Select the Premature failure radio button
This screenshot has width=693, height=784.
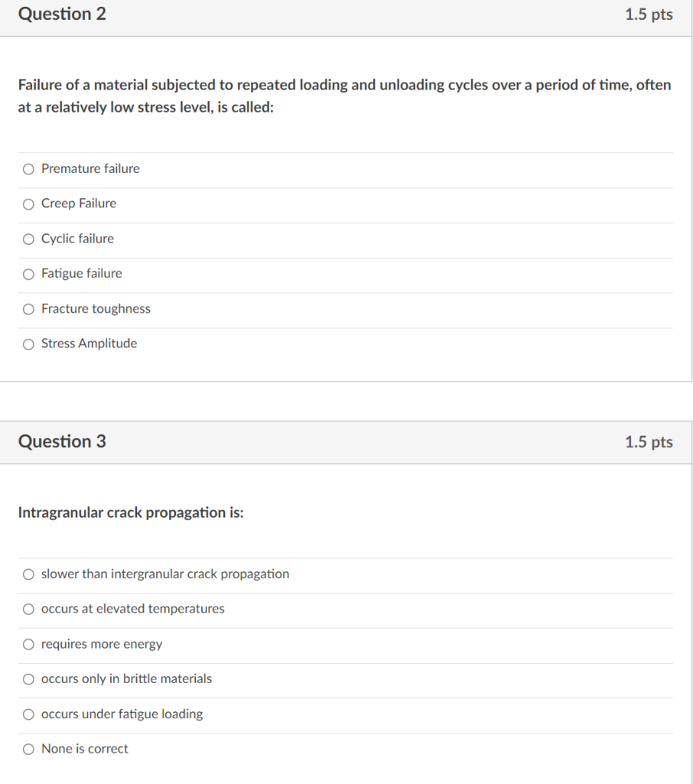[28, 169]
